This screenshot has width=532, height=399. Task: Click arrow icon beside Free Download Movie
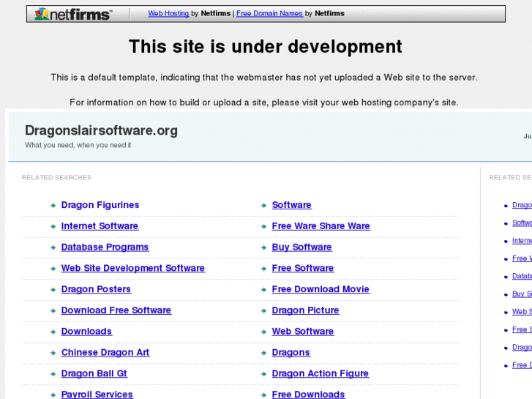pyautogui.click(x=263, y=290)
